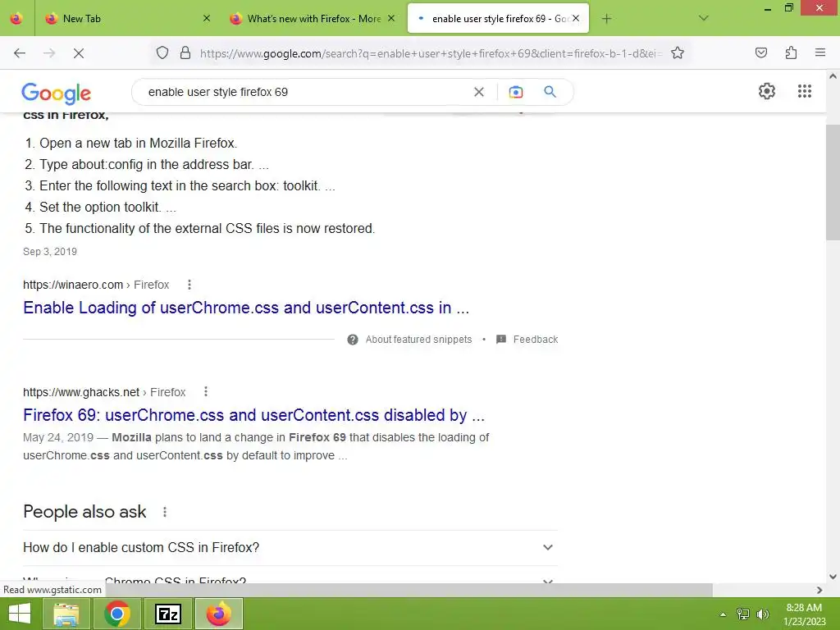Image resolution: width=840 pixels, height=630 pixels.
Task: Open tracking protection shield icon
Action: click(162, 52)
